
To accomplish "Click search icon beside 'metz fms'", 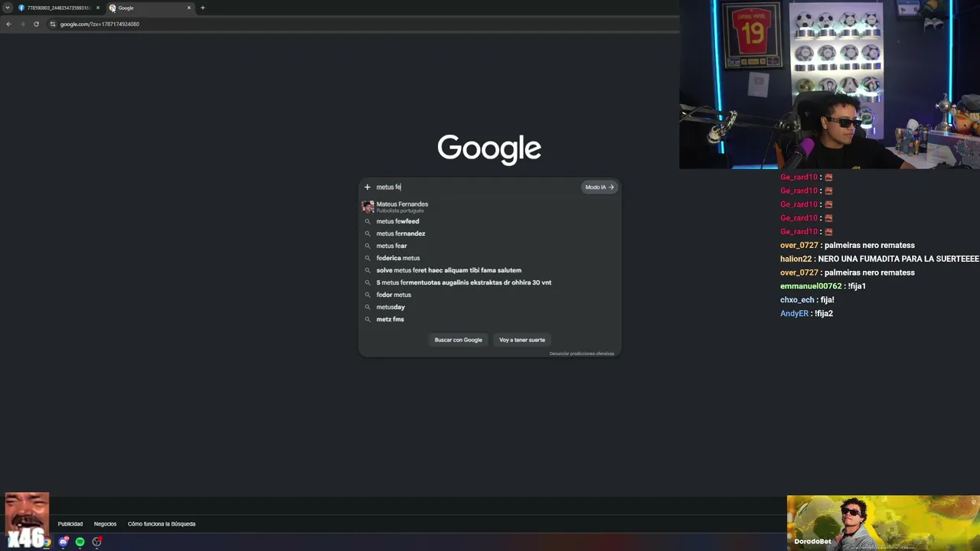I will 367,319.
